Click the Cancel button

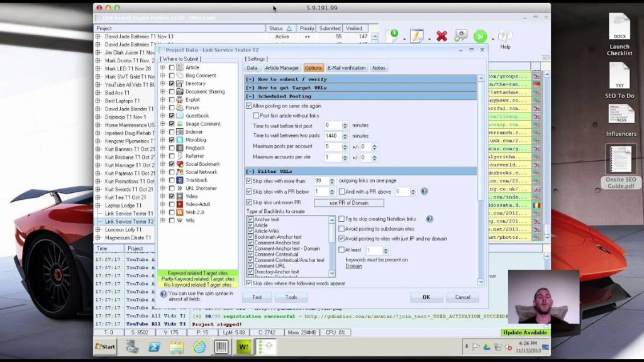(x=462, y=297)
